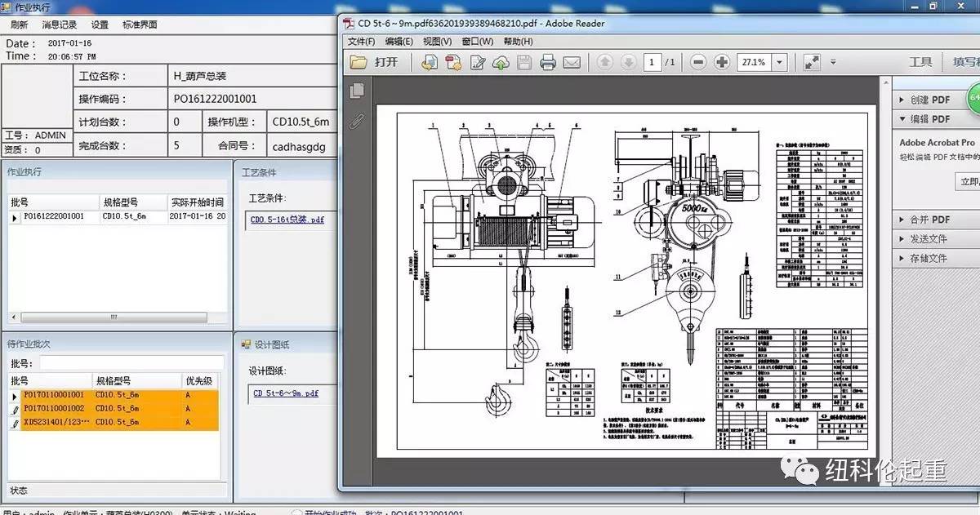Screen dimensions: 980x515
Task: Open the Attachments paperclip panel icon
Action: [x=356, y=122]
